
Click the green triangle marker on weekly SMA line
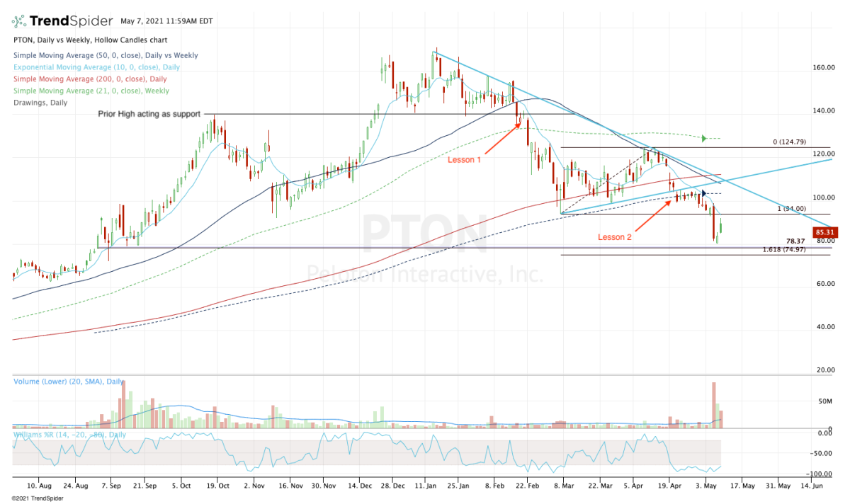(x=704, y=138)
